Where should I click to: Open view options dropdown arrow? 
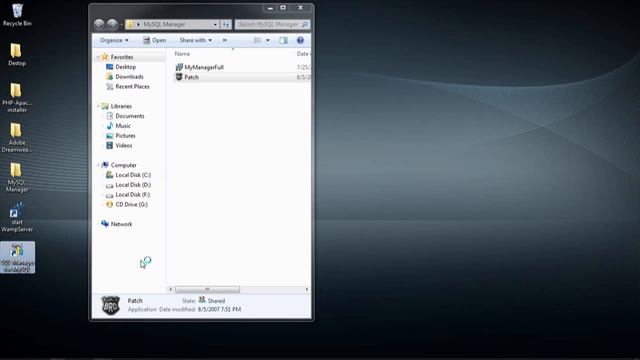pos(268,40)
